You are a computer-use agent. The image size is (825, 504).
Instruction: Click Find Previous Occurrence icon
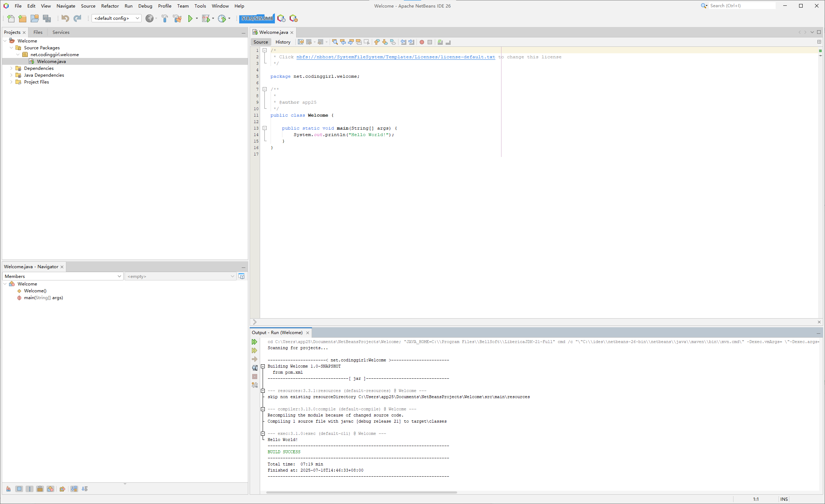343,42
